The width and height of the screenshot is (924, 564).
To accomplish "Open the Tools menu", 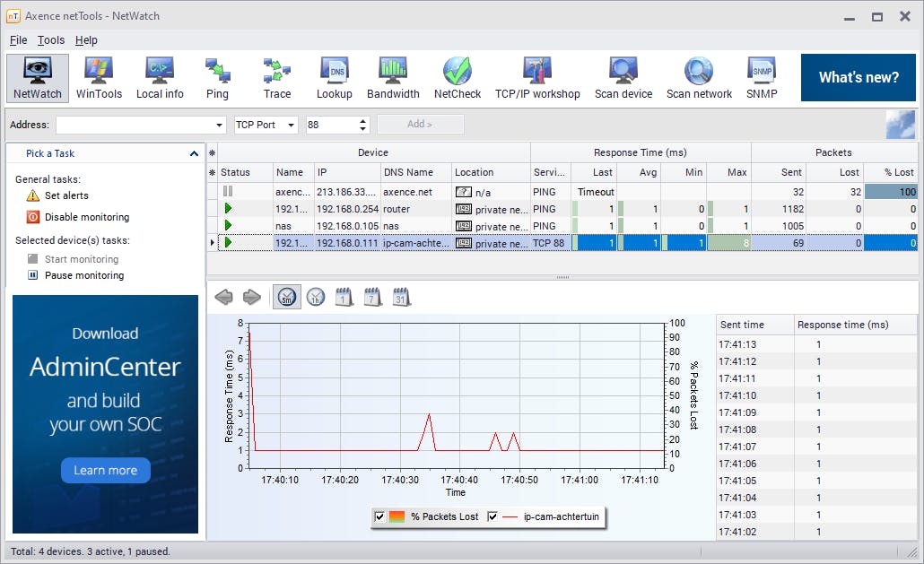I will coord(51,40).
